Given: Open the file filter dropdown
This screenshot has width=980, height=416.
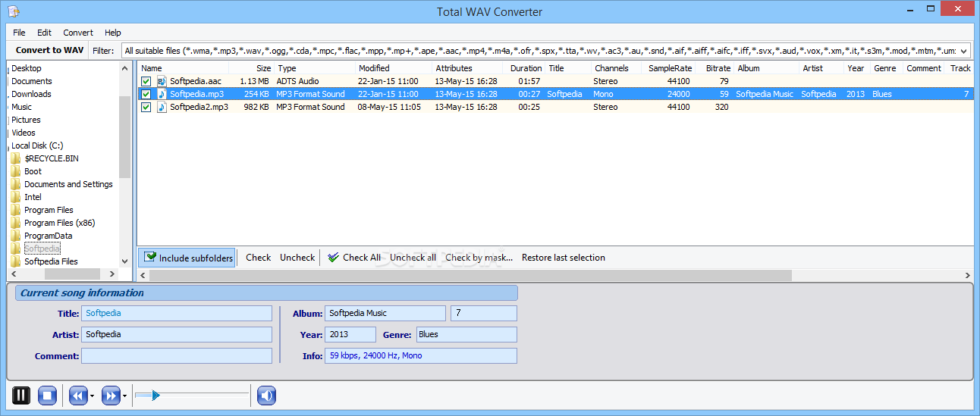Looking at the screenshot, I should tap(964, 51).
